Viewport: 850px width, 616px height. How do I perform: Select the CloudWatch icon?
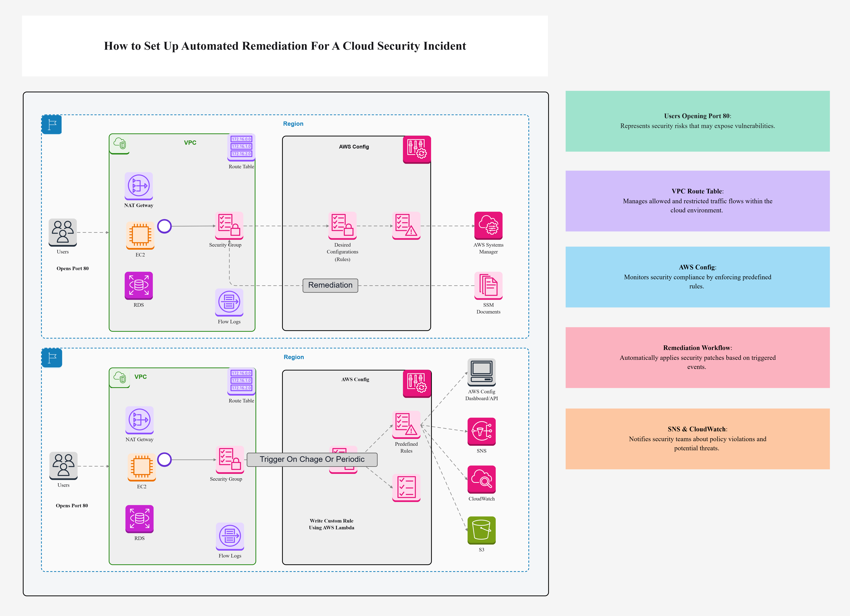click(482, 480)
